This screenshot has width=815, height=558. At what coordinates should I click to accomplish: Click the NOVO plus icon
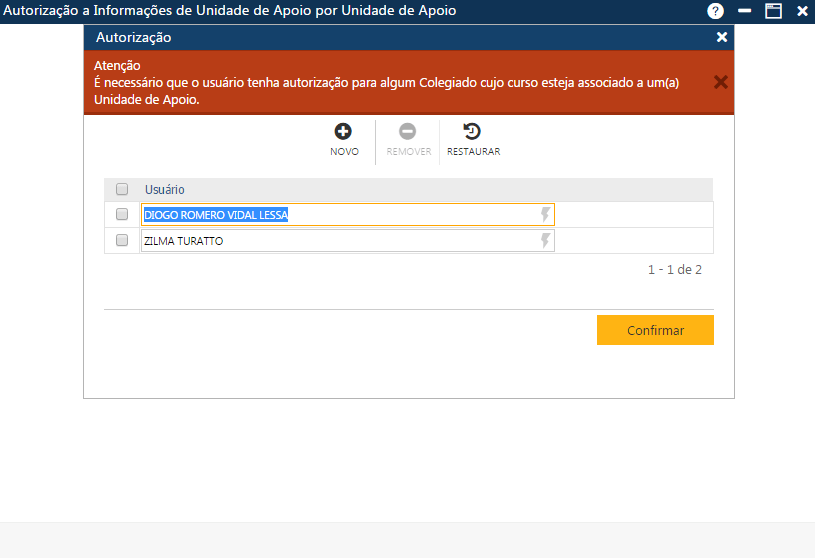pyautogui.click(x=343, y=132)
